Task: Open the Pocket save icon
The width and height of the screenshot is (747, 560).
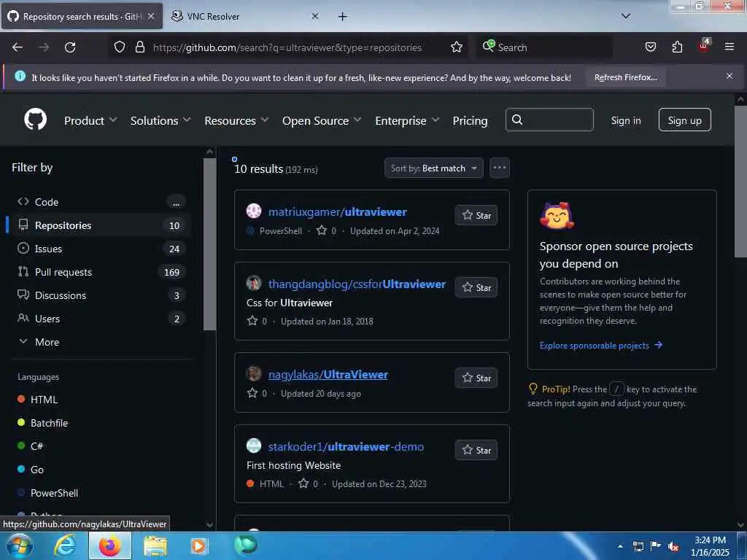Action: coord(650,47)
